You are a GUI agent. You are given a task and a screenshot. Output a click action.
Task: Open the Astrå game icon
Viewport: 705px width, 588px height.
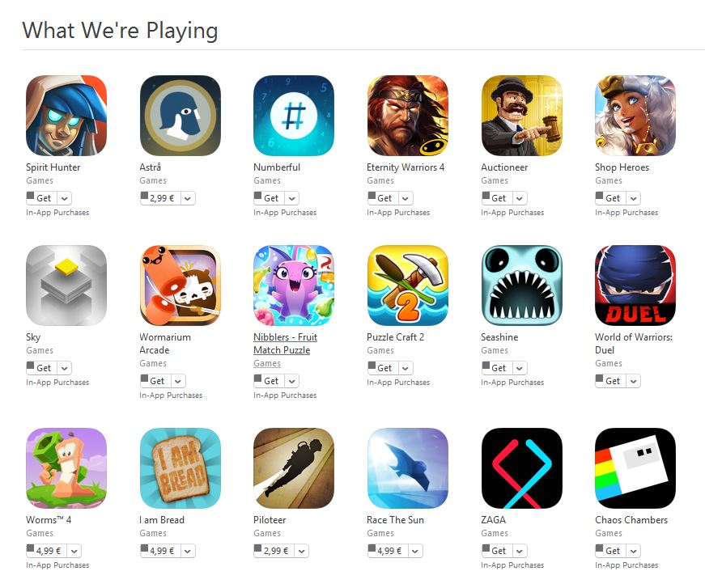(180, 116)
